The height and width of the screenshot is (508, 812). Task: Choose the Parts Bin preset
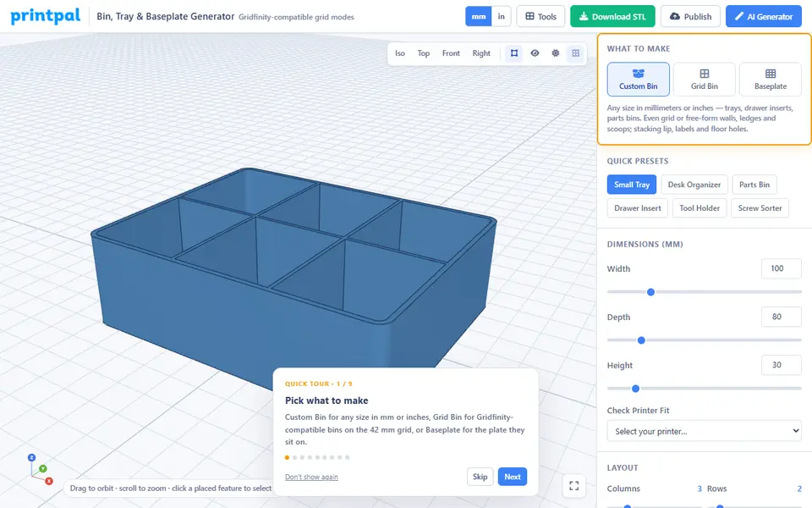pos(754,185)
